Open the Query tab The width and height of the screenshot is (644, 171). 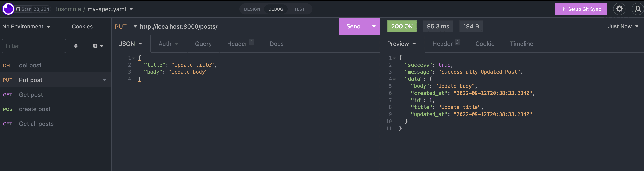tap(203, 44)
